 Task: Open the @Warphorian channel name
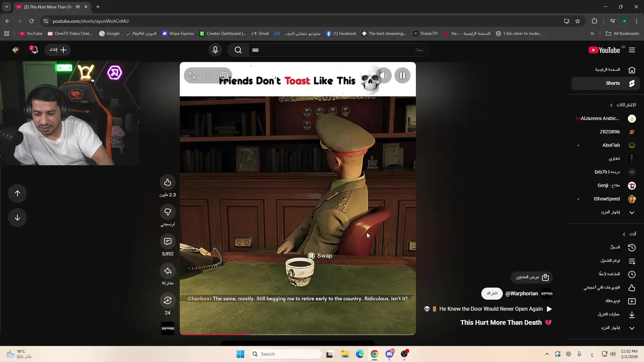pos(522,294)
